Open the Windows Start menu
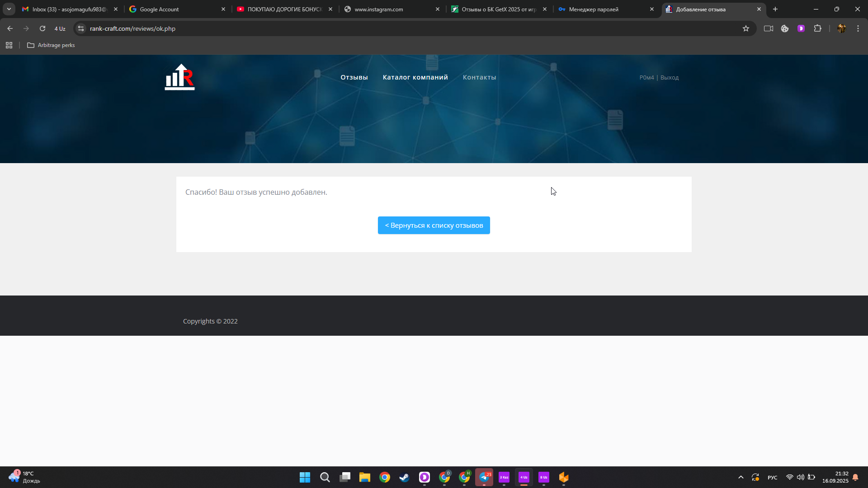The height and width of the screenshot is (488, 868). pos(305,477)
